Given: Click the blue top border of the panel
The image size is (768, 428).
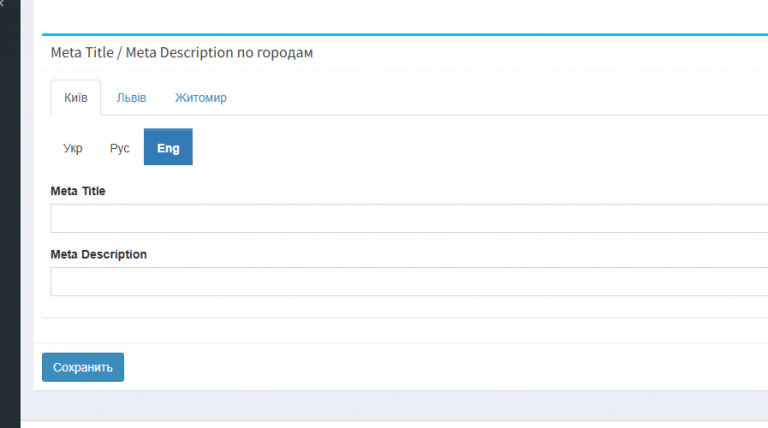Looking at the screenshot, I should pos(405,34).
